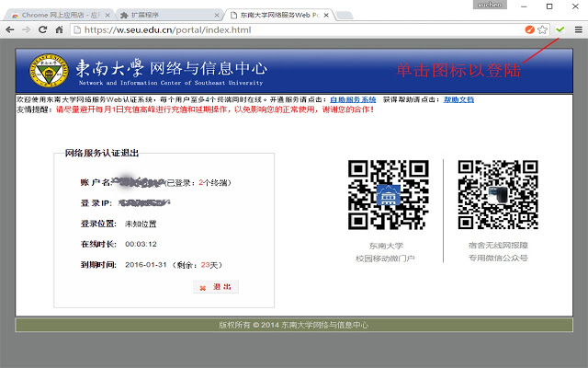
Task: Click the 退出 logout button
Action: 216,287
